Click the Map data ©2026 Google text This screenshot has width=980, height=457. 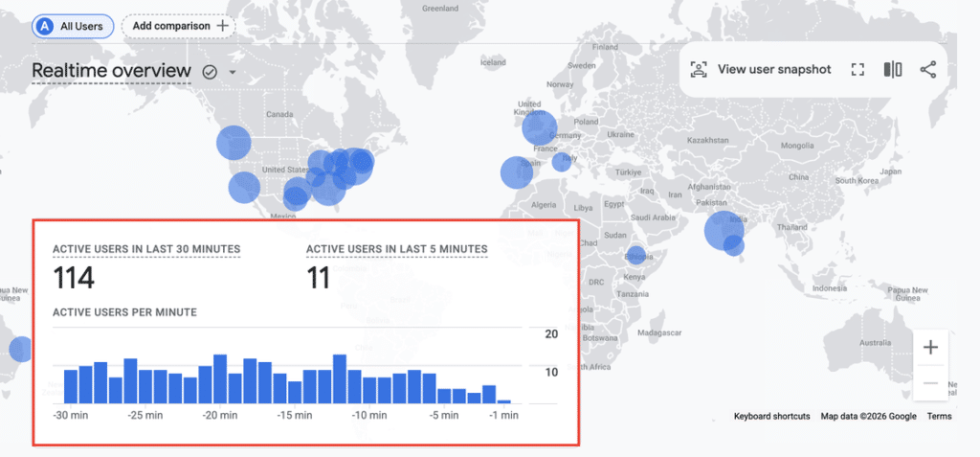[869, 417]
